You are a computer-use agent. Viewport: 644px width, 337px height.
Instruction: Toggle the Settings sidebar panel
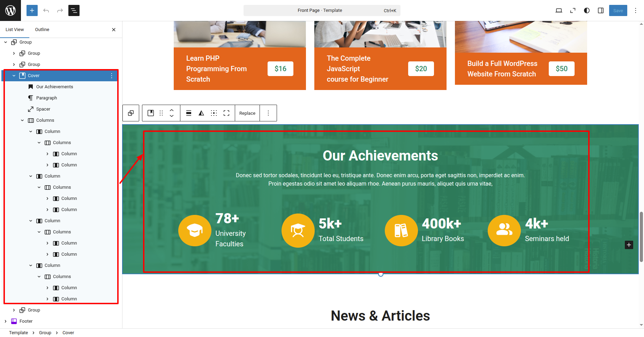coord(601,10)
